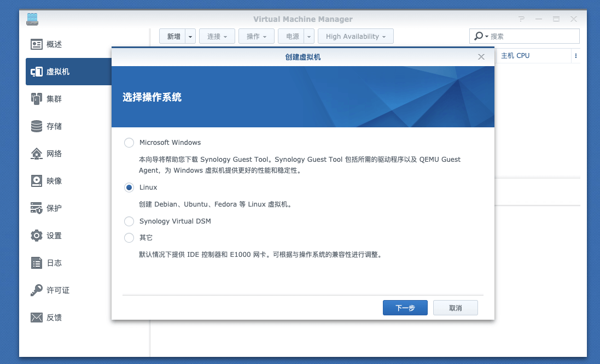The height and width of the screenshot is (364, 600).
Task: Close the 创建虚拟机 dialog
Action: click(481, 57)
